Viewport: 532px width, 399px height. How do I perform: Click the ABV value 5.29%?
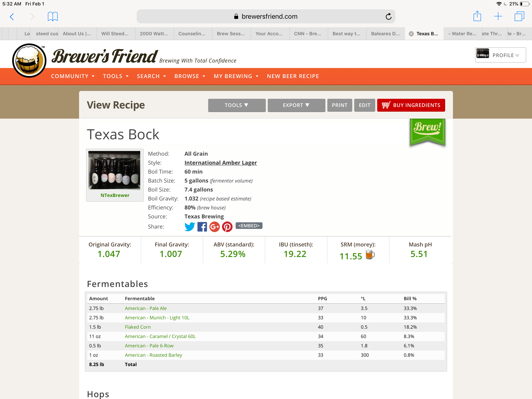click(x=233, y=254)
